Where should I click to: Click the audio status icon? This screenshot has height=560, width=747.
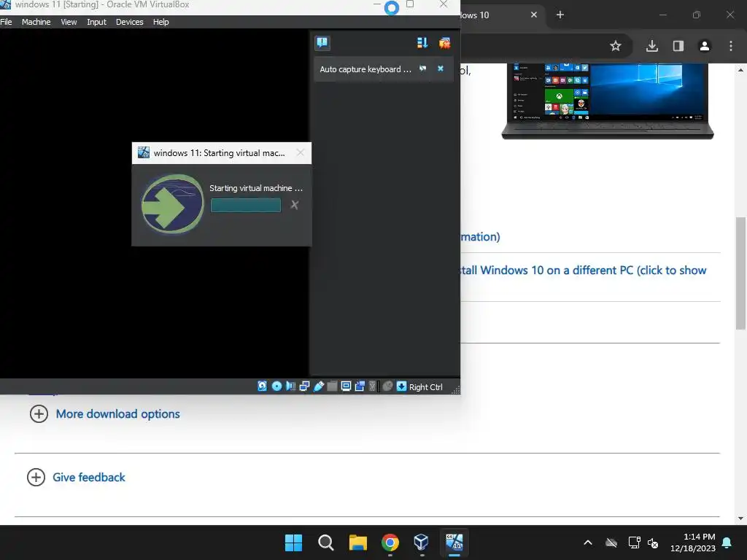click(x=290, y=386)
